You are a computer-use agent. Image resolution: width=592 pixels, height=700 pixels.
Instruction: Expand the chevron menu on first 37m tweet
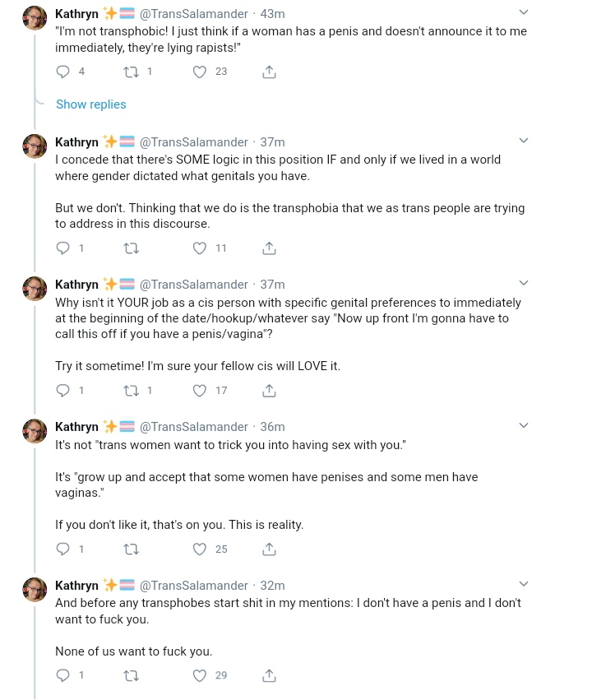pos(524,141)
